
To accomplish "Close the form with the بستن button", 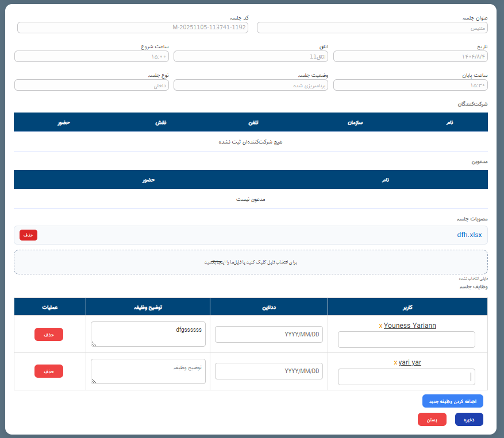I will pyautogui.click(x=432, y=419).
